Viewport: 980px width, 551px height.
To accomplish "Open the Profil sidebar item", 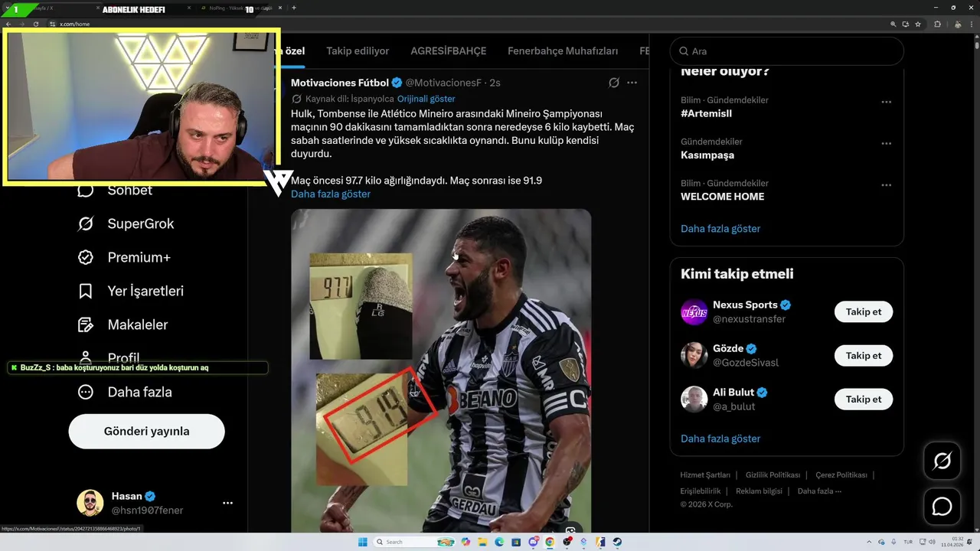I will 109,357.
